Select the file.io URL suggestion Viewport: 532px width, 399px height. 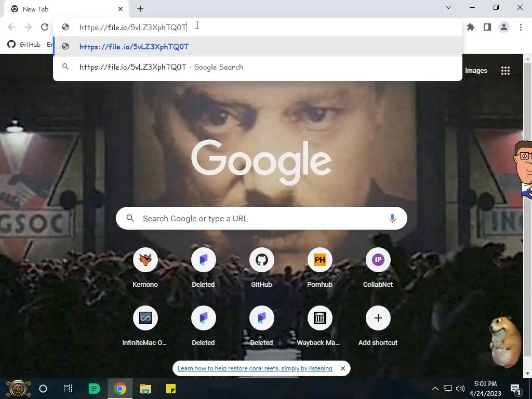tap(258, 46)
